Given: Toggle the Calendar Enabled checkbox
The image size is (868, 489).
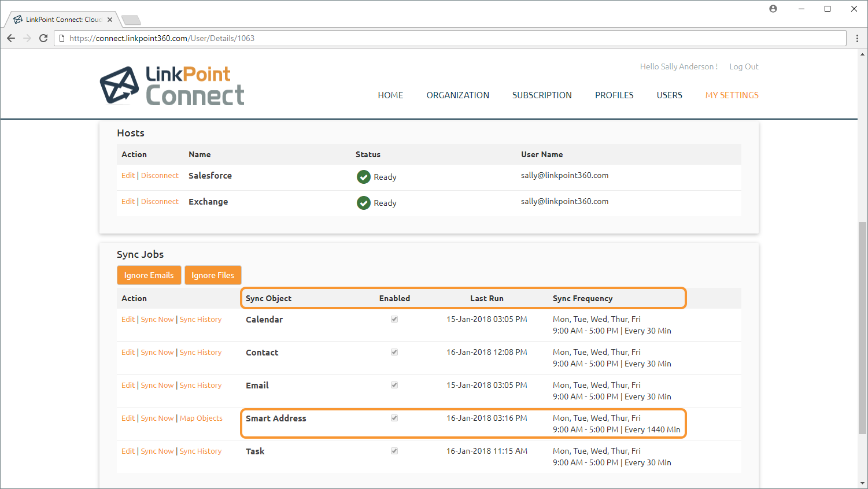Looking at the screenshot, I should pyautogui.click(x=394, y=319).
